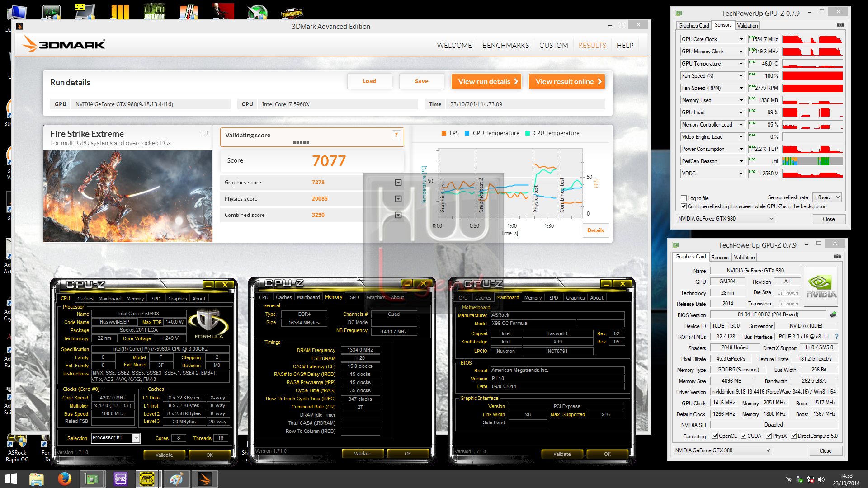The height and width of the screenshot is (488, 868).
Task: Open the Hitman desktop shortcut
Action: [223, 11]
